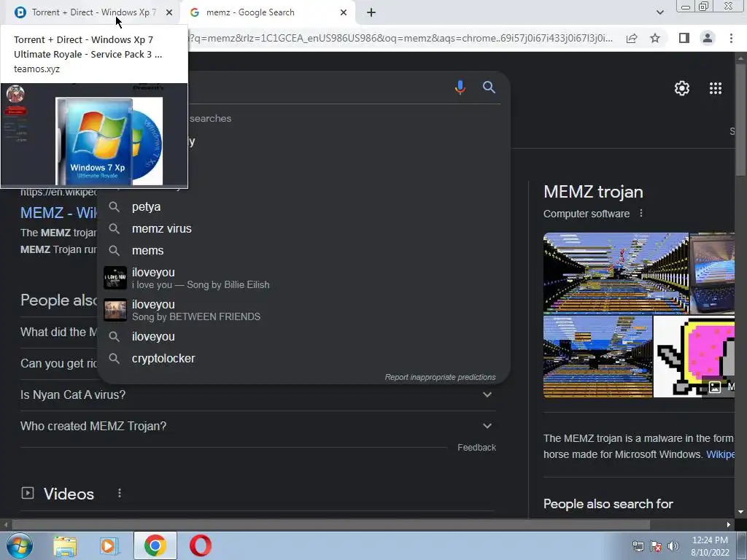Click Report inappropriate predictions
This screenshot has width=747, height=560.
[x=440, y=377]
